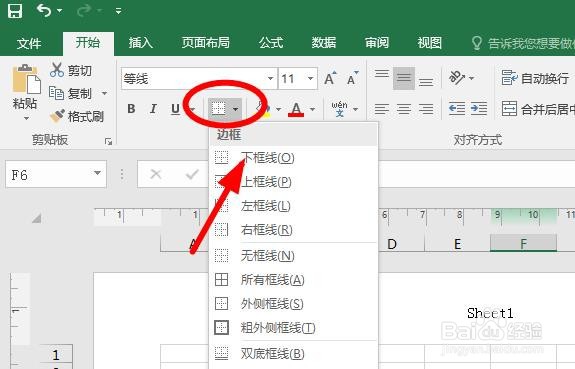Screen dimensions: 575x369
Task: Click the 合并后居中 merge button
Action: click(x=538, y=109)
